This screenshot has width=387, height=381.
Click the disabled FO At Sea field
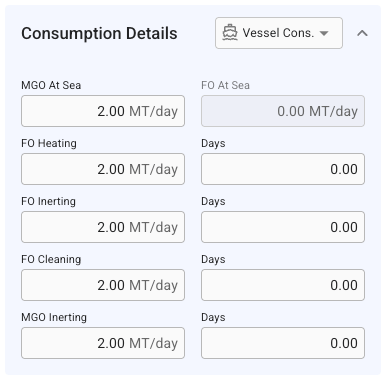coord(283,111)
